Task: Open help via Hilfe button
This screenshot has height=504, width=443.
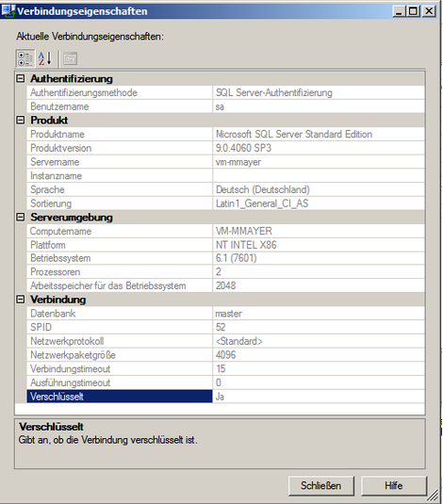Action: [x=393, y=486]
